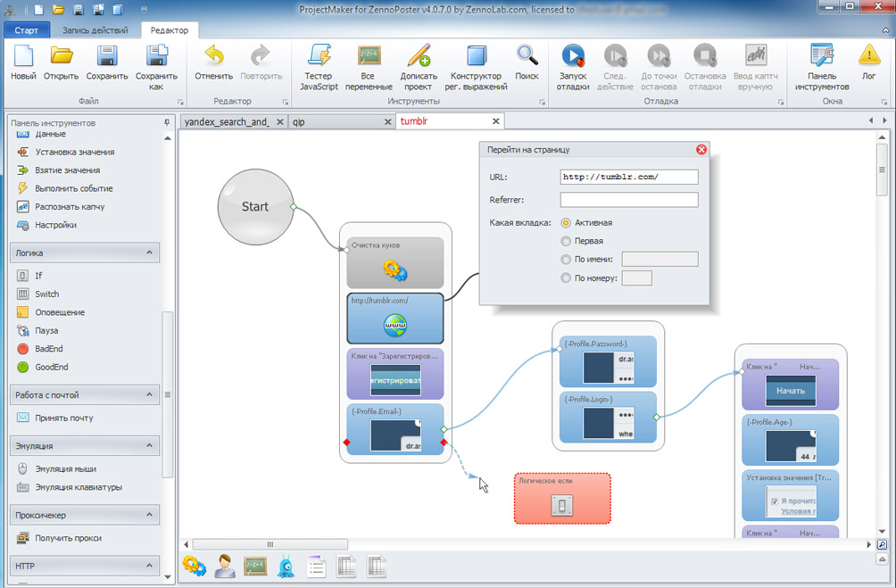
Task: Click the URL input field
Action: (629, 177)
